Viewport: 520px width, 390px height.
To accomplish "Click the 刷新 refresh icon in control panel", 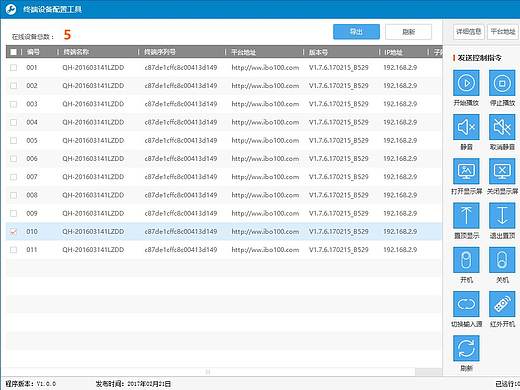I will click(466, 348).
